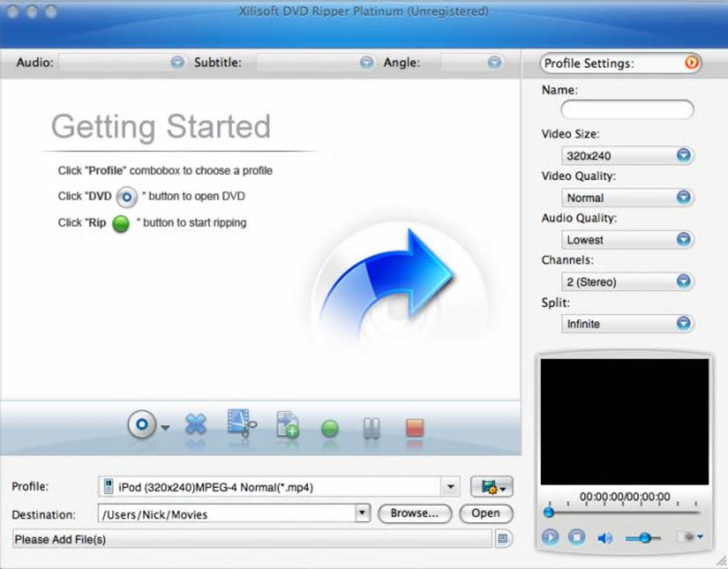Expand the Angle dropdown
The image size is (728, 569).
(x=495, y=62)
